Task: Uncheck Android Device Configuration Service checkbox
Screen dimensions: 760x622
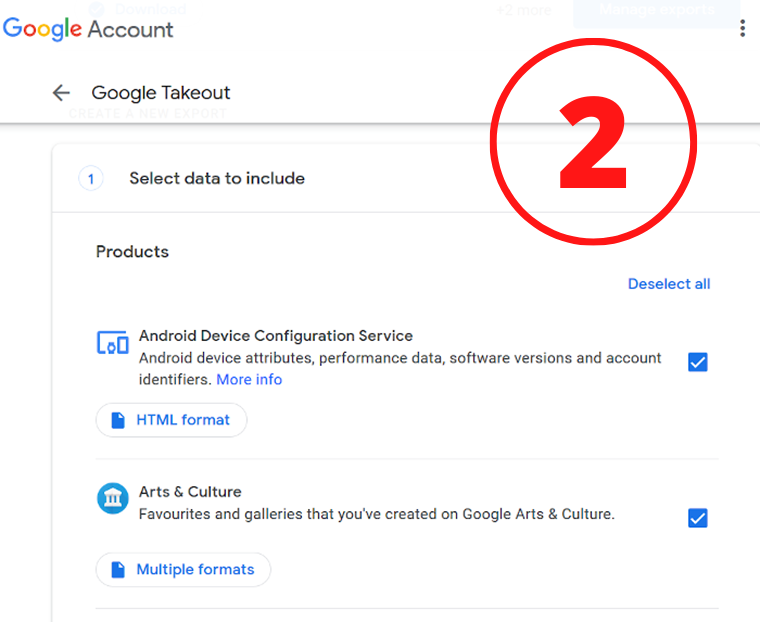Action: 697,362
